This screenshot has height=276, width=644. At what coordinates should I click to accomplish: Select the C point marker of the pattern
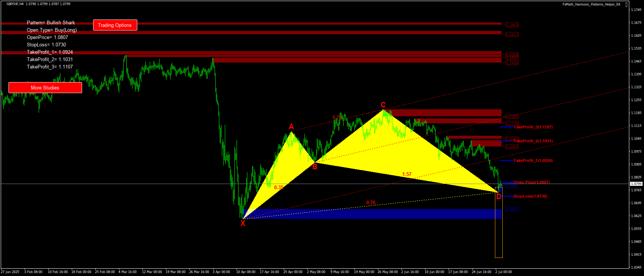(x=383, y=105)
